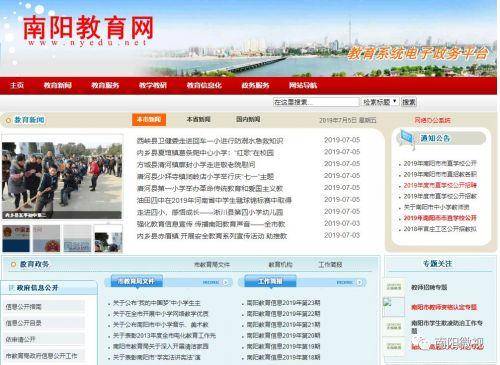Open 南阳教育信息2019年第20期
The height and width of the screenshot is (365, 500).
pos(283,335)
